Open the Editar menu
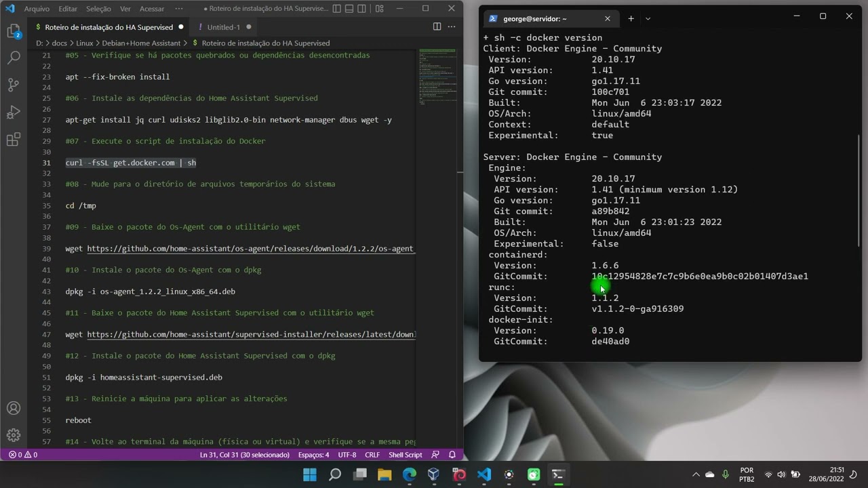This screenshot has height=488, width=868. (x=68, y=9)
